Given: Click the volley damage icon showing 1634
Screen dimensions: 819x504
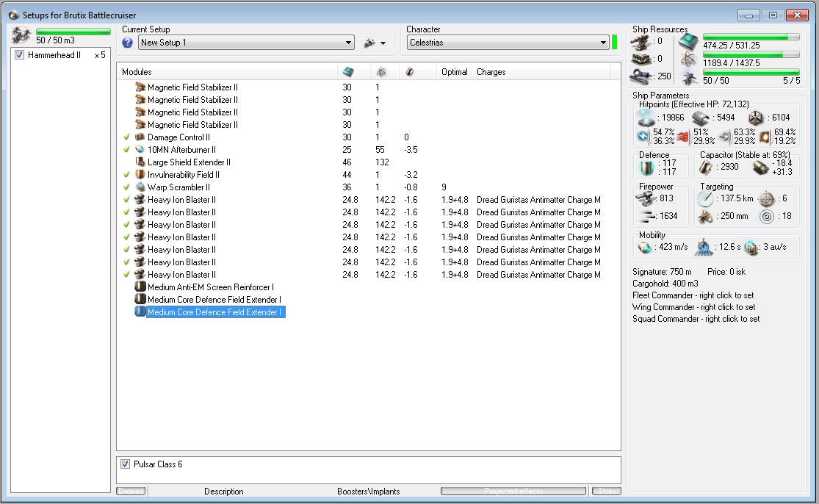Looking at the screenshot, I should tap(646, 216).
